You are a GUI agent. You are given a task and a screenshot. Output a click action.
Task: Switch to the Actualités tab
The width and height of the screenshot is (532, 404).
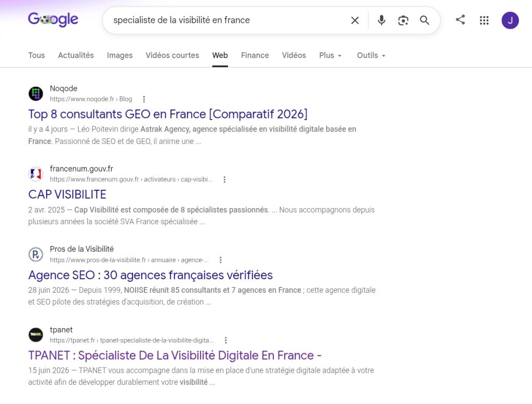pos(76,55)
